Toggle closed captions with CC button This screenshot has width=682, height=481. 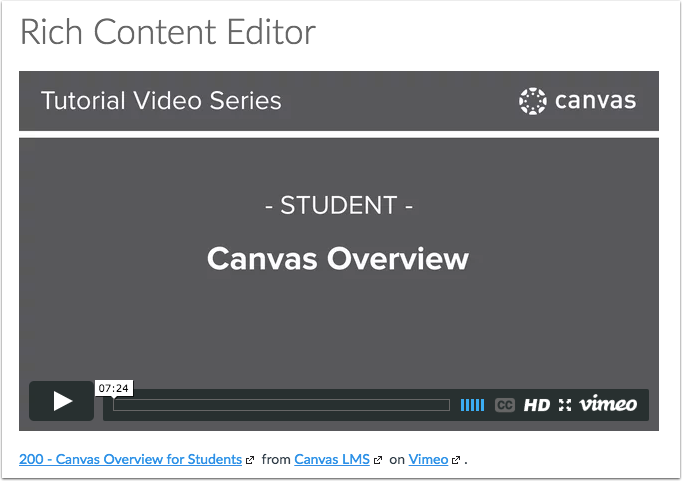tap(505, 405)
